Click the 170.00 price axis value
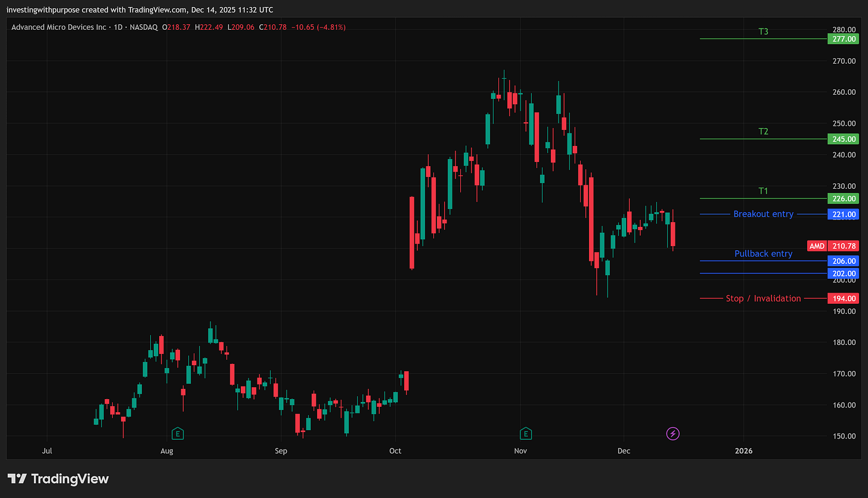 pyautogui.click(x=844, y=374)
